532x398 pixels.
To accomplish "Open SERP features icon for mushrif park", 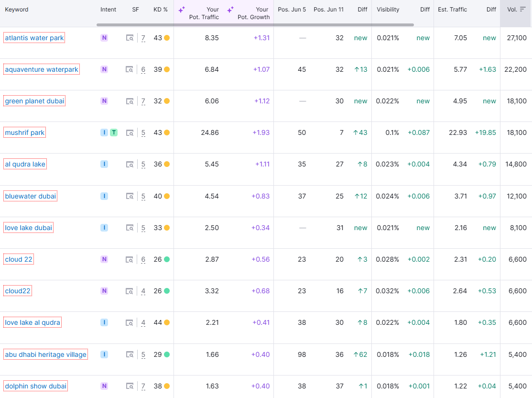I will [x=130, y=133].
